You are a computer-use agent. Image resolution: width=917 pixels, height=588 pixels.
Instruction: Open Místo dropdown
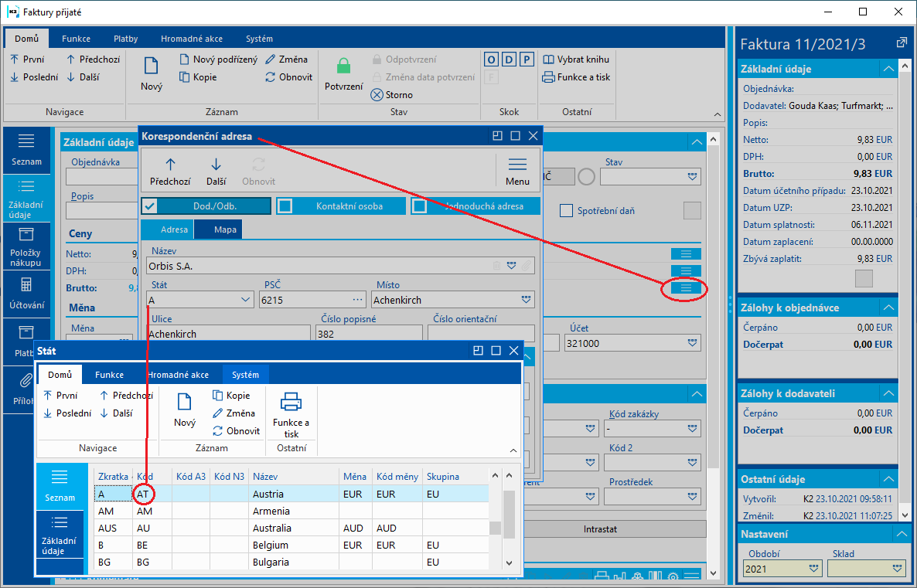[527, 300]
